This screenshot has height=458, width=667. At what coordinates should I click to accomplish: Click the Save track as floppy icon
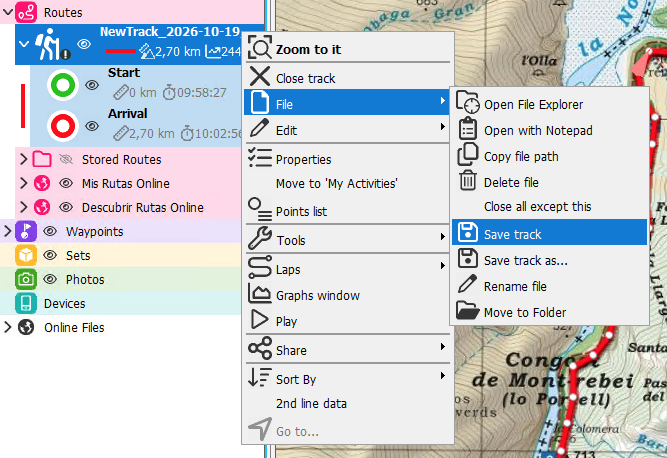point(467,258)
